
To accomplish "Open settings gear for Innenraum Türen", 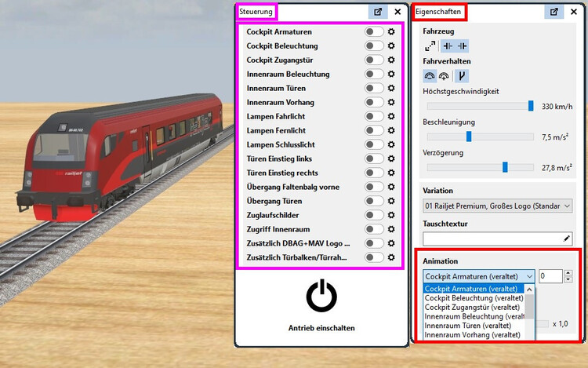I will 391,88.
